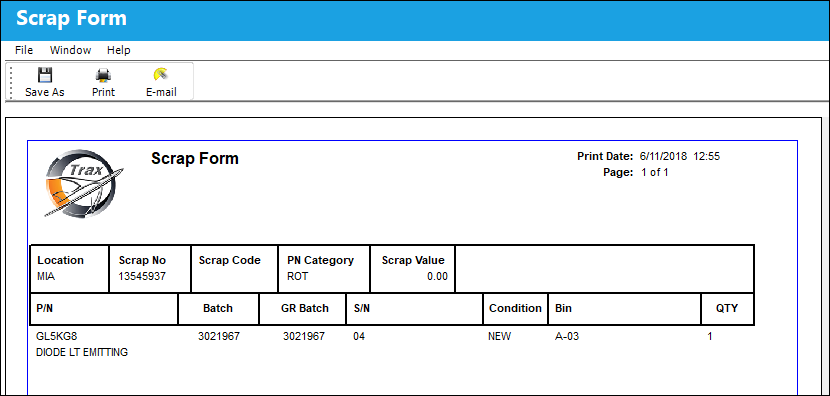Click the Print label in toolbar
The width and height of the screenshot is (830, 396).
[103, 92]
